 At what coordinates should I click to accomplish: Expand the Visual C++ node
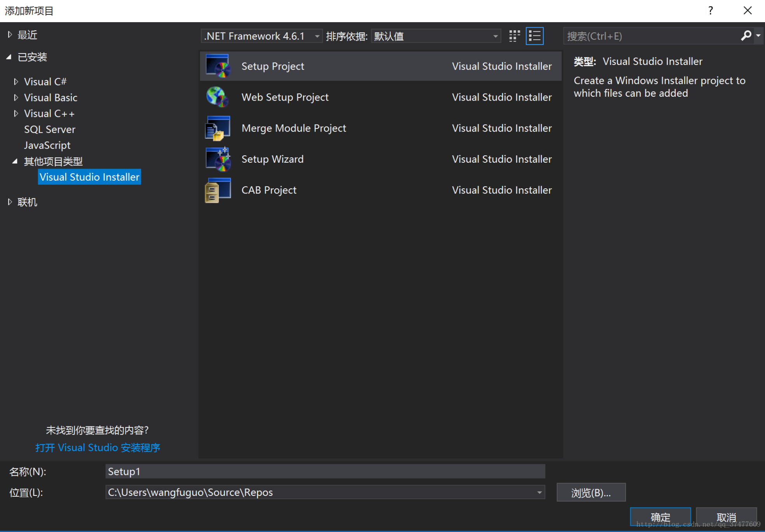pyautogui.click(x=16, y=113)
